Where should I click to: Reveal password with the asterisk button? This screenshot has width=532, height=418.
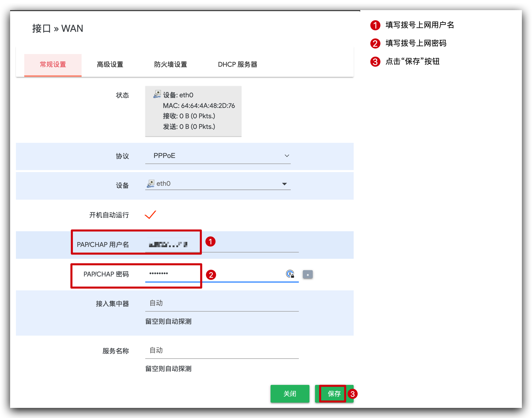coord(308,274)
